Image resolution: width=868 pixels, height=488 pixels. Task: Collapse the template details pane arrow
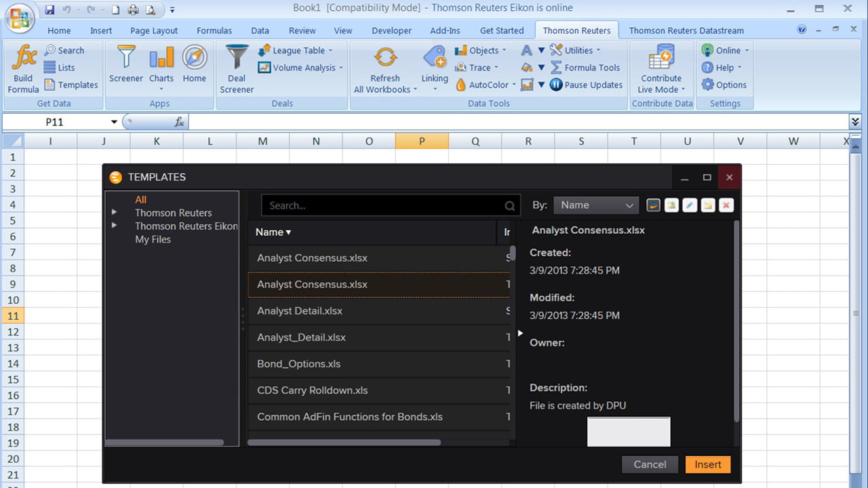point(520,333)
